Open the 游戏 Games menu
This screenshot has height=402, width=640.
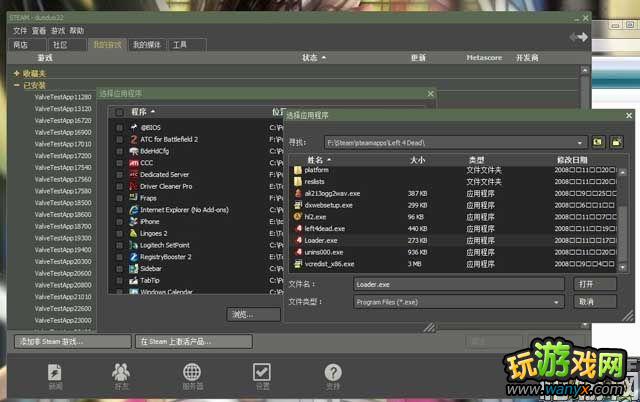(58, 31)
